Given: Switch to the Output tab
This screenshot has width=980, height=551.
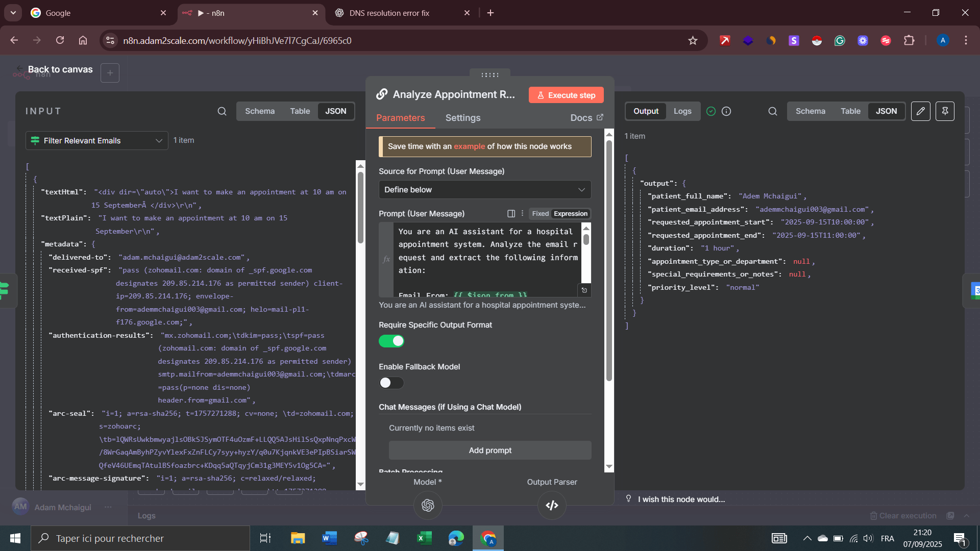Looking at the screenshot, I should 646,111.
